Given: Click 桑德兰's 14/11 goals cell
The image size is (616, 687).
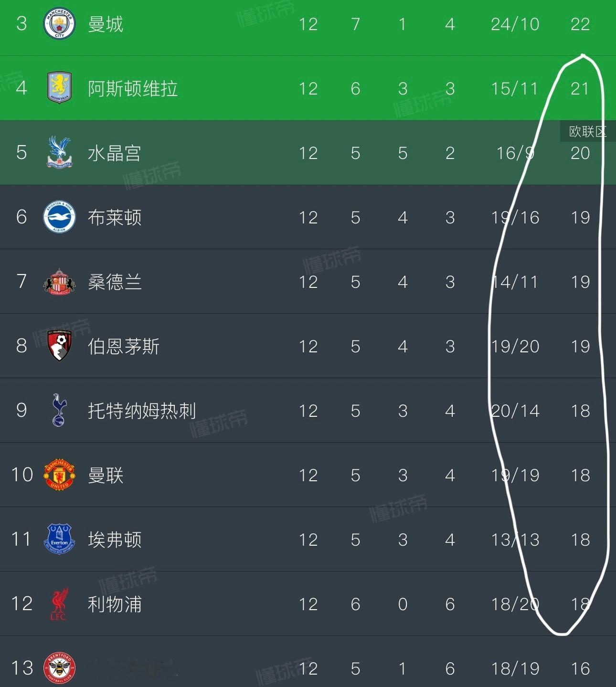Looking at the screenshot, I should point(515,282).
